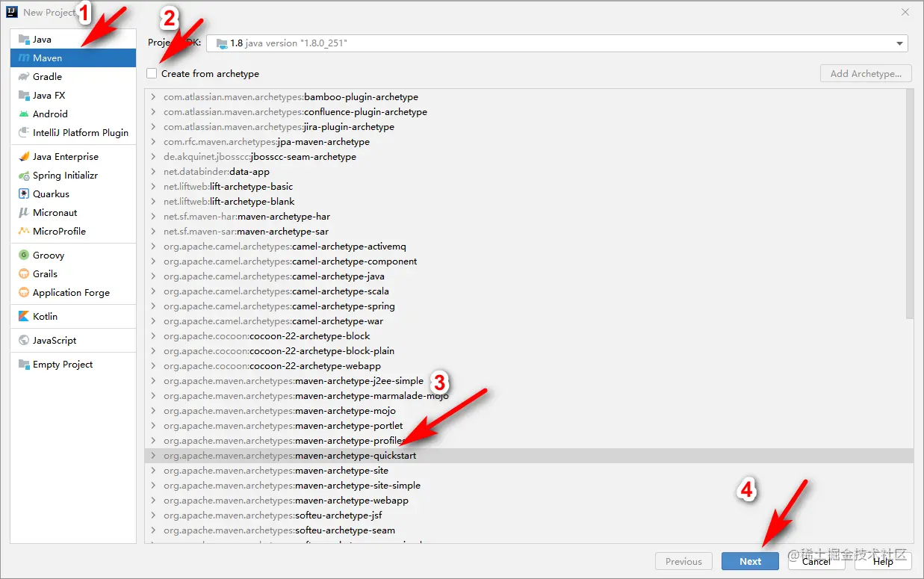Expand confluence-plugin-archetype node
The height and width of the screenshot is (579, 924).
click(x=153, y=112)
